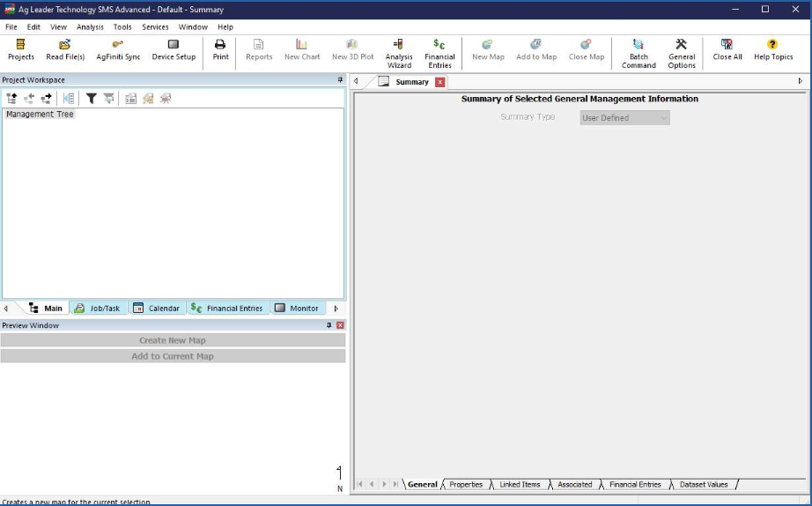Screen dimensions: 812x506
Task: Switch to the Associated sheet tab
Action: (x=575, y=484)
